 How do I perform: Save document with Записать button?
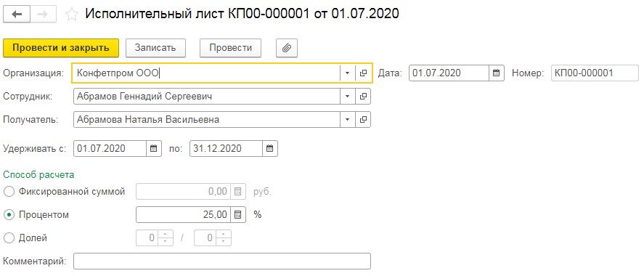(155, 48)
